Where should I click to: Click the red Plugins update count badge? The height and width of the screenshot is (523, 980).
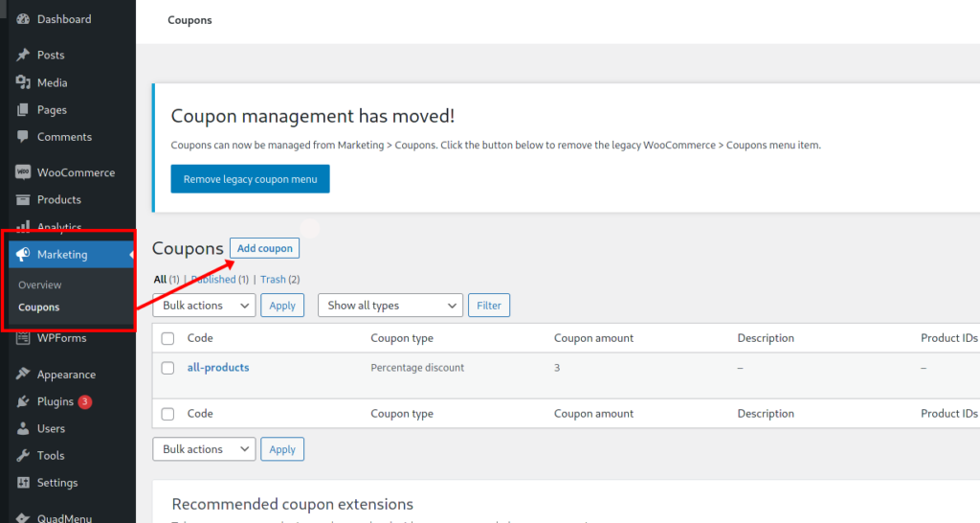tap(85, 401)
